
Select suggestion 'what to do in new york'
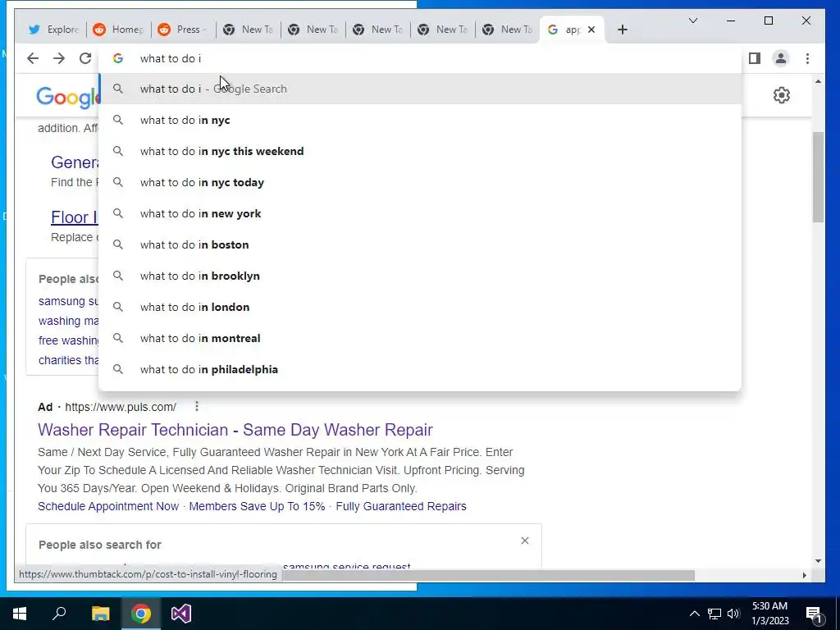(420, 213)
